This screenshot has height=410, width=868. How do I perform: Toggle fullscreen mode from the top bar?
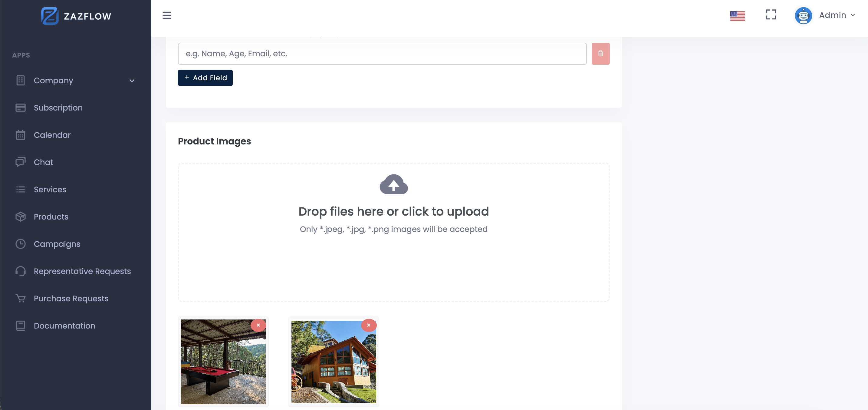tap(771, 15)
